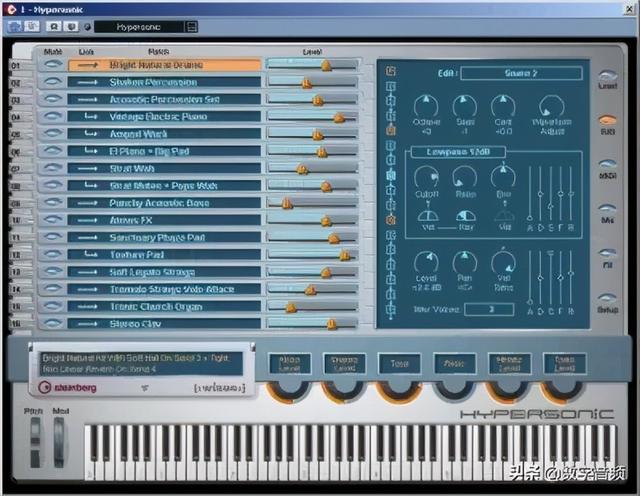Mute slot 13 Soft Legato Strings
This screenshot has width=640, height=496.
[x=53, y=272]
